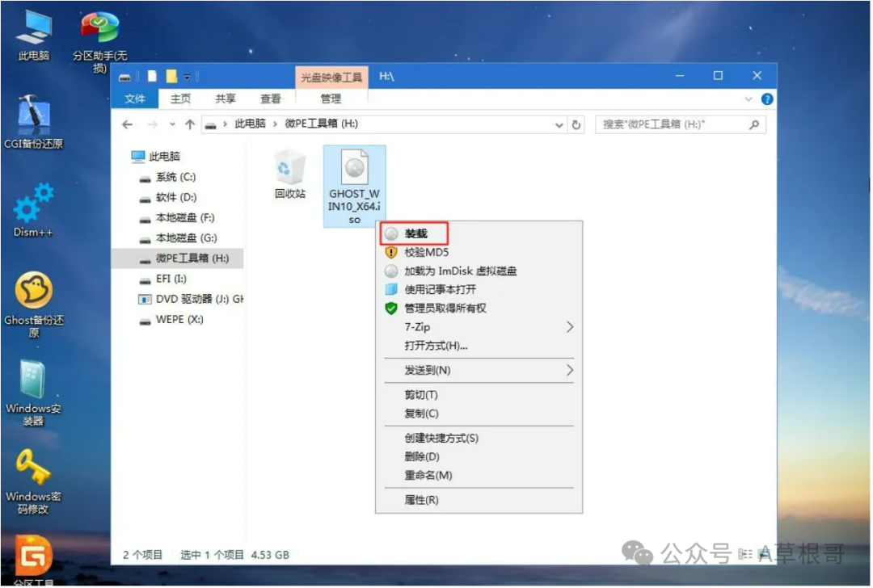Click new folder icon in quick access toolbar
Screen dimensions: 873x588
pos(172,76)
